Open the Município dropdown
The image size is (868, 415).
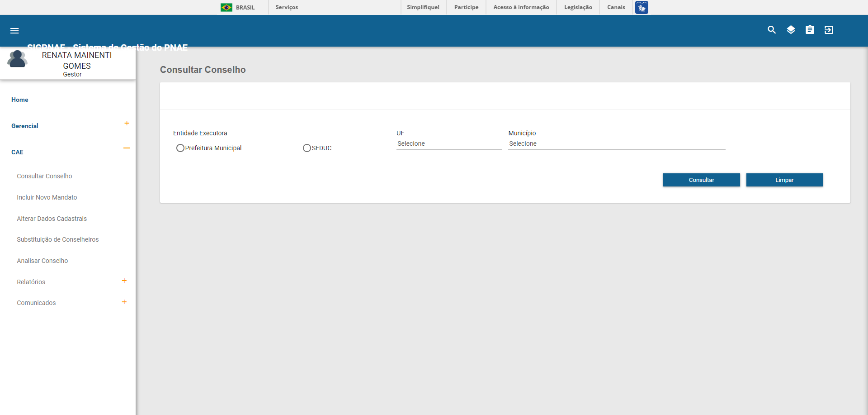point(616,144)
